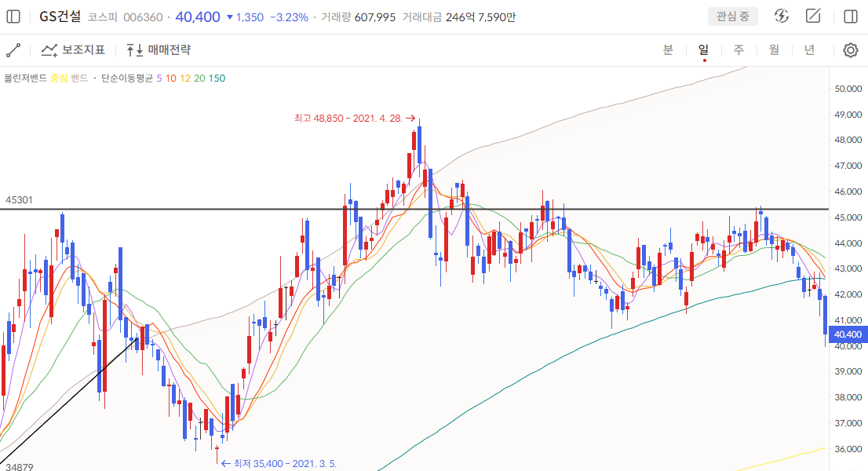This screenshot has height=471, width=868.
Task: Click the 45301 horizontal line label
Action: click(x=19, y=200)
